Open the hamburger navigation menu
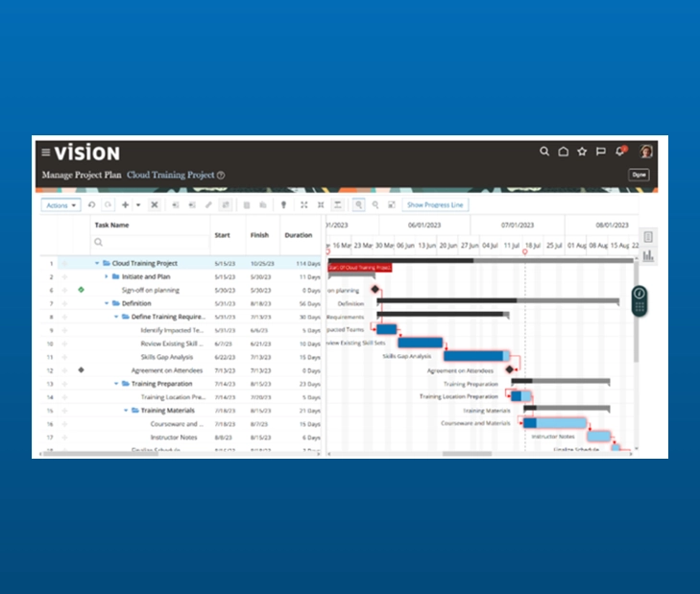Image resolution: width=700 pixels, height=594 pixels. [45, 153]
